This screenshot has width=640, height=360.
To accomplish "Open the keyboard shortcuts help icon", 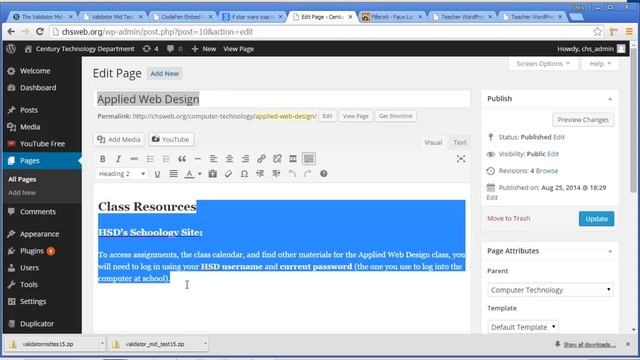I will [324, 174].
